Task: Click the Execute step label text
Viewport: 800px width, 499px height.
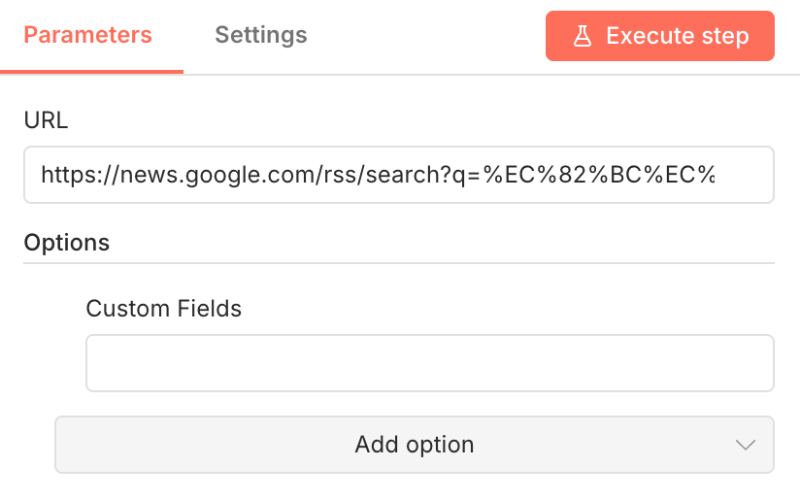Action: click(677, 37)
